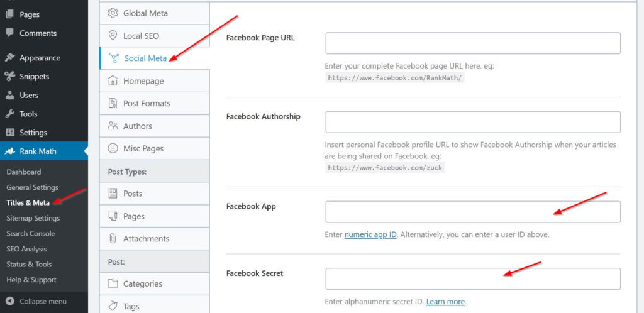Click the Post Formats document icon
The height and width of the screenshot is (313, 644).
[113, 103]
